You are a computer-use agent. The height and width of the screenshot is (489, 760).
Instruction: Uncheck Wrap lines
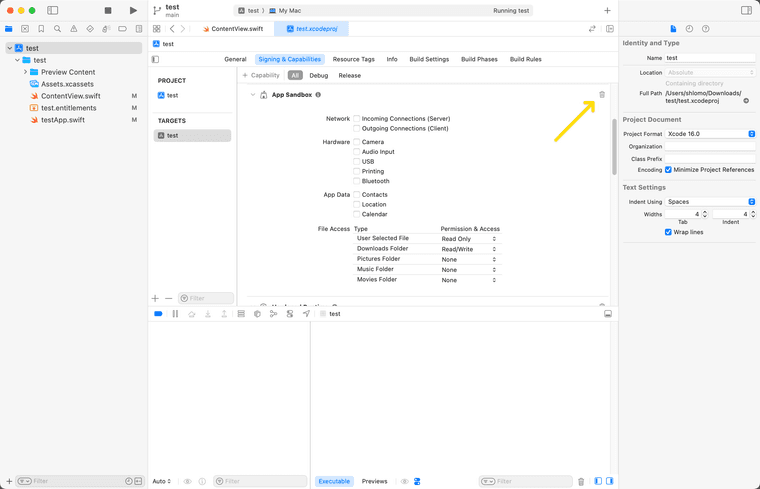(x=668, y=232)
